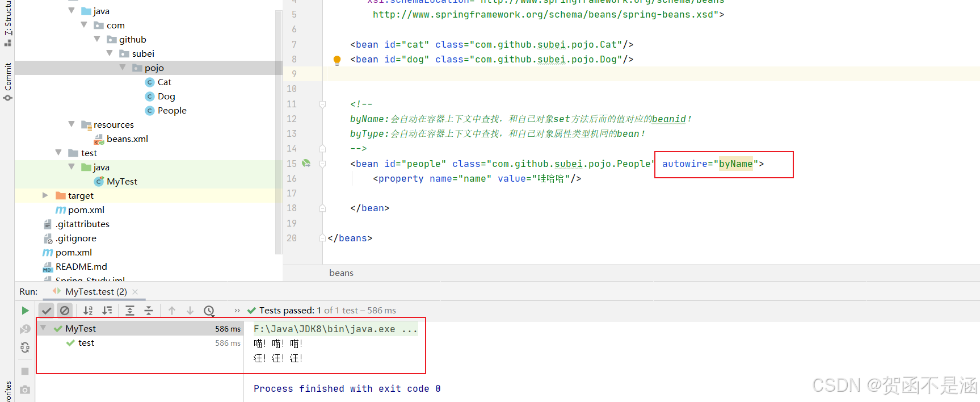Image resolution: width=980 pixels, height=402 pixels.
Task: Close the MyTest.test (2) run tab
Action: tap(135, 292)
